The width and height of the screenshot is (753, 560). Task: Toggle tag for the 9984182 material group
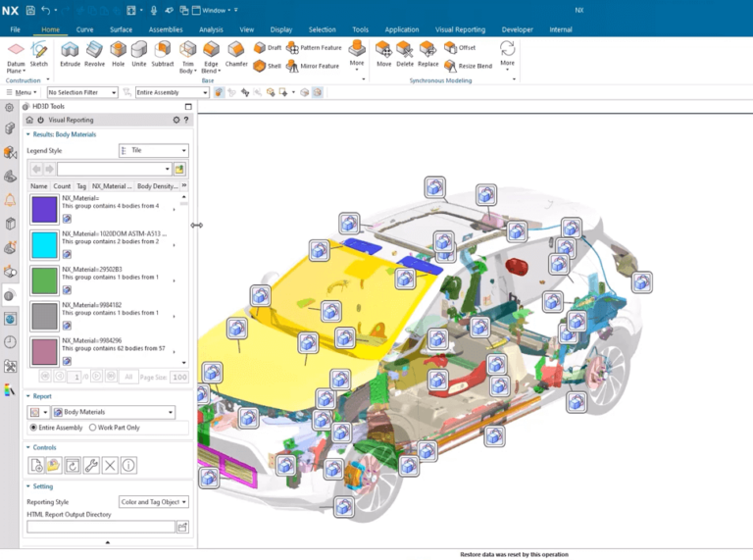click(x=68, y=326)
